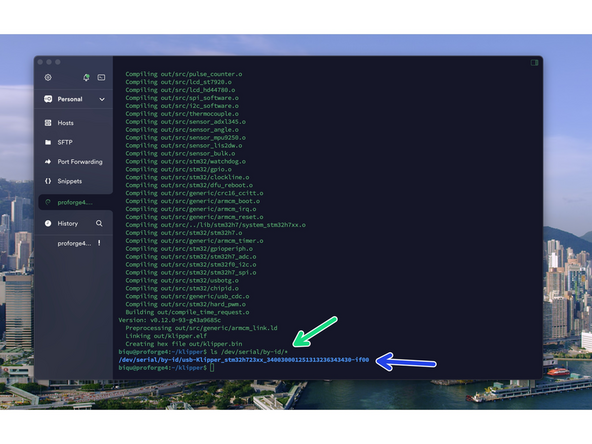
Task: Click the SFTP folder icon
Action: click(48, 142)
